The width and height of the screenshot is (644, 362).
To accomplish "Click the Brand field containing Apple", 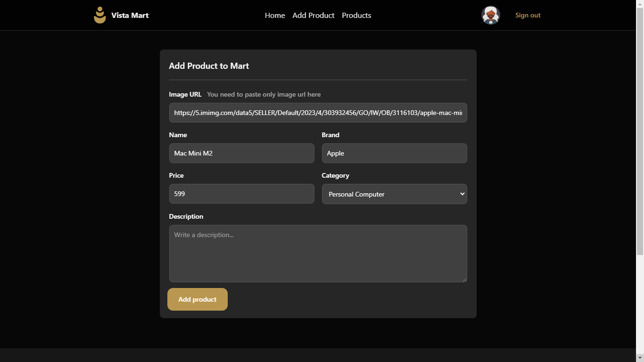I will (x=395, y=153).
